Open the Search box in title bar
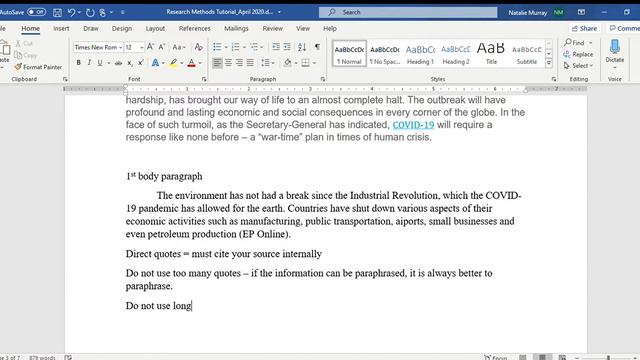The image size is (640, 360). [x=408, y=12]
